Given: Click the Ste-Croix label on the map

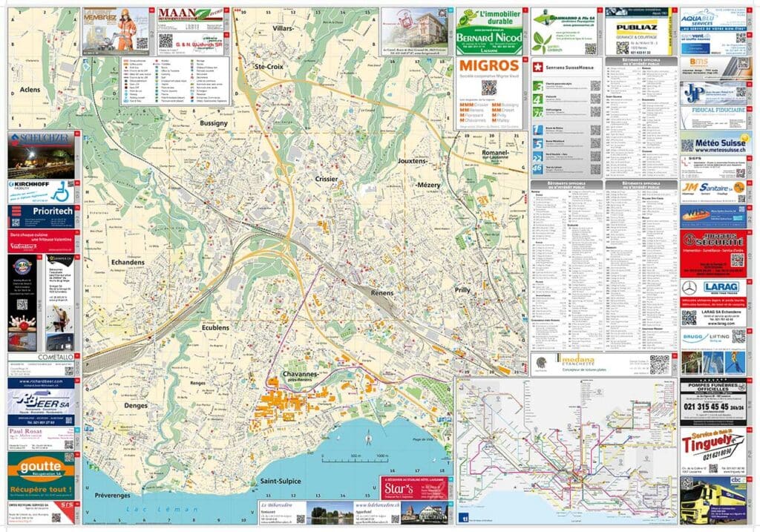Looking at the screenshot, I should (x=269, y=66).
